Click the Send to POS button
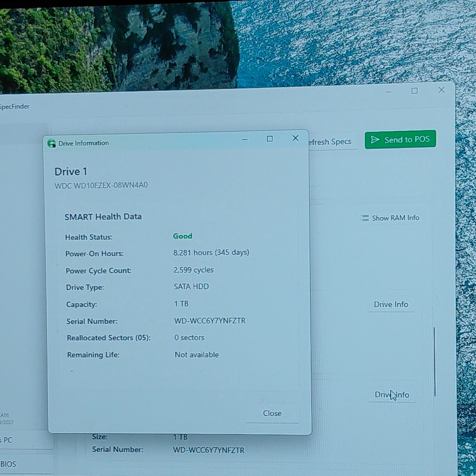The height and width of the screenshot is (476, 476). tap(400, 140)
